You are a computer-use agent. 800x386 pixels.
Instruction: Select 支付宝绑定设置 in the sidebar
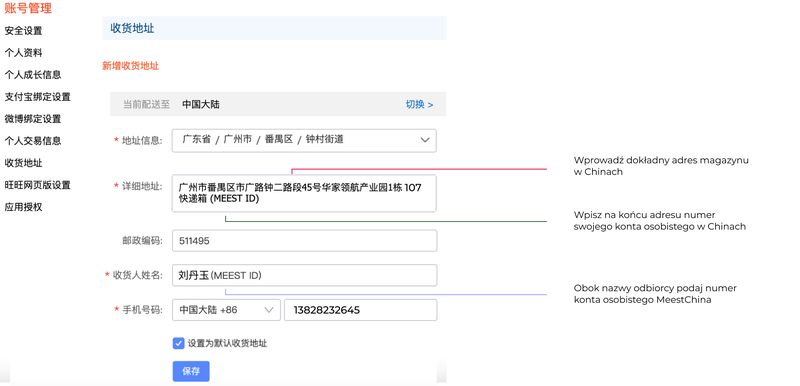[37, 97]
